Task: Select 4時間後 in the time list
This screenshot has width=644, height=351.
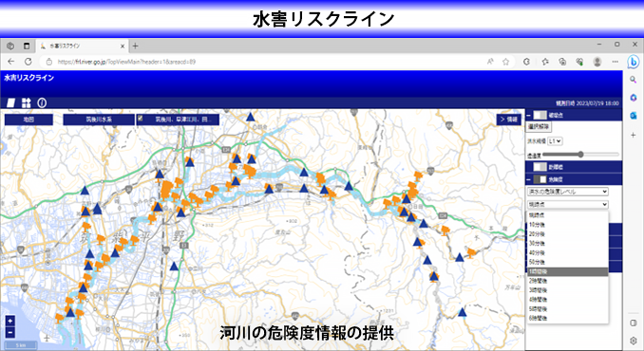Action: coord(567,300)
